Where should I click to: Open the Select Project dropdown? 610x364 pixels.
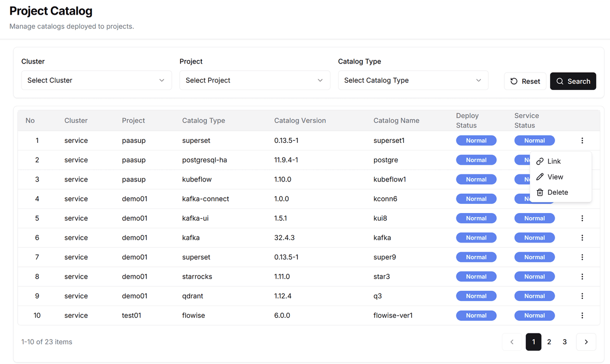coord(255,80)
